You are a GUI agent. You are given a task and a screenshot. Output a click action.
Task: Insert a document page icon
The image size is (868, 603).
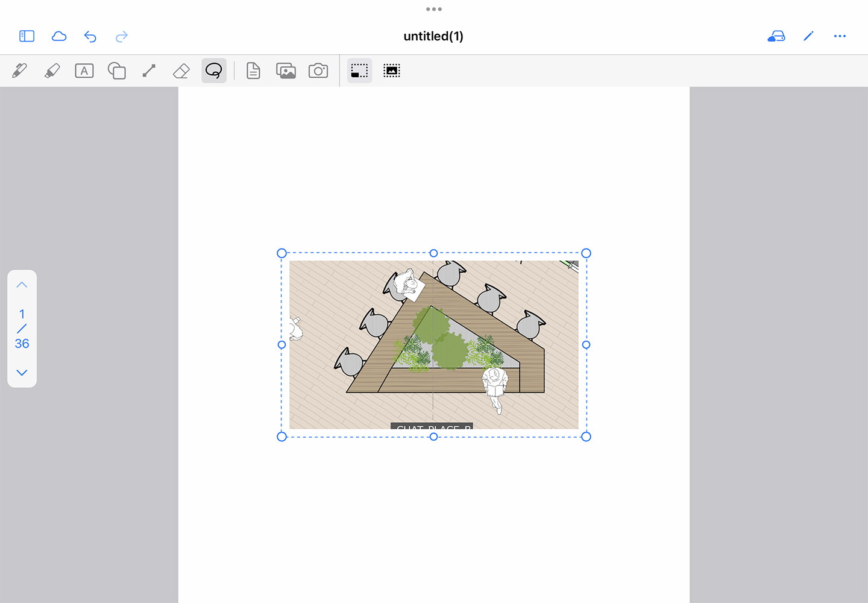coord(253,71)
